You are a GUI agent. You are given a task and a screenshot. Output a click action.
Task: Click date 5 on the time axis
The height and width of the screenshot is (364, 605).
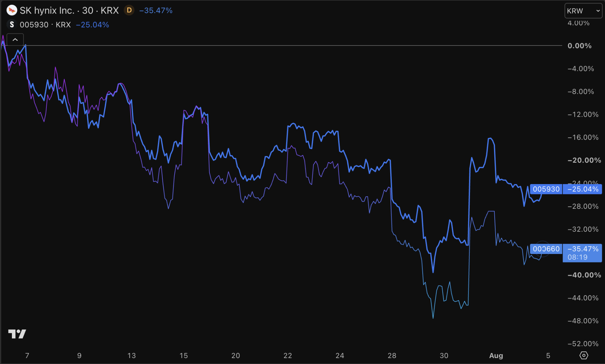(x=548, y=356)
